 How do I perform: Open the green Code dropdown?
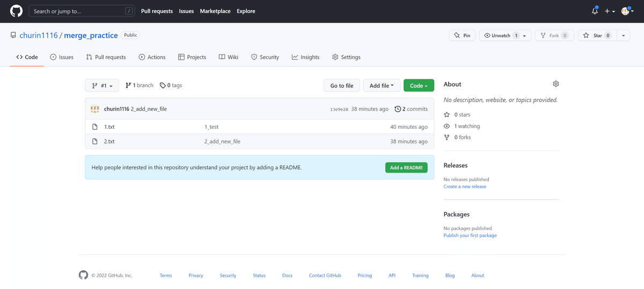point(419,85)
